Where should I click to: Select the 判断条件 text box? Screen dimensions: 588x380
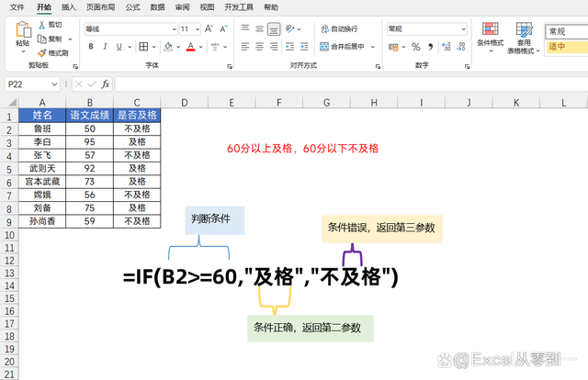[x=215, y=220]
